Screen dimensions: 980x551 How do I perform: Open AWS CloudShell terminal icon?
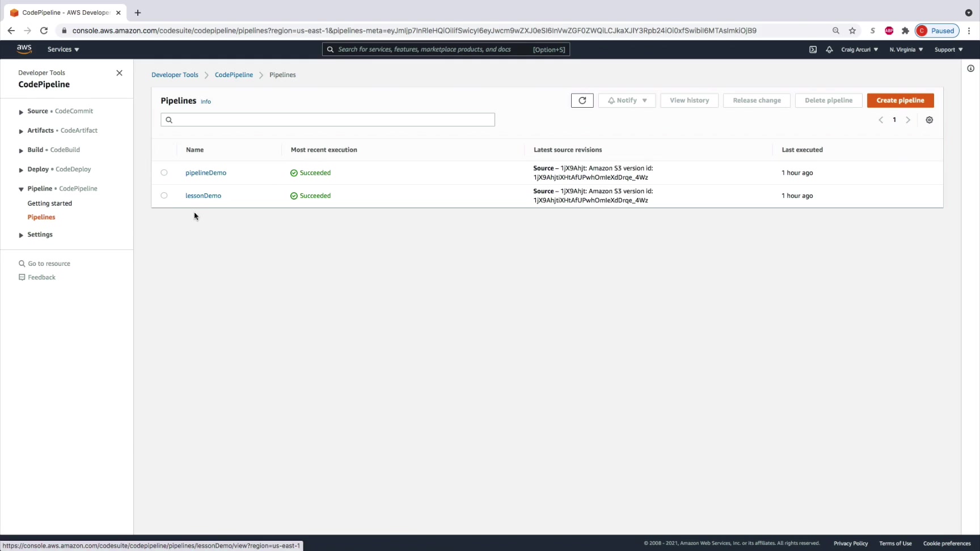[x=813, y=49]
